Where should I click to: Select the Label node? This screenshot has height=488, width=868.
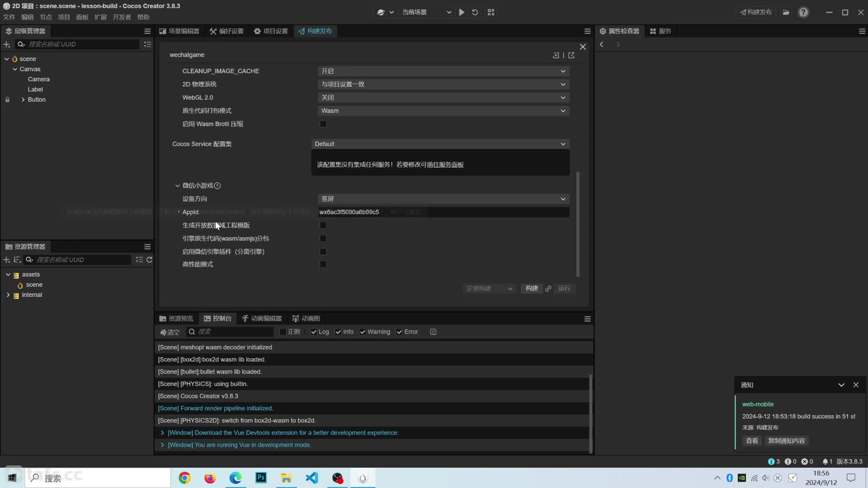tap(35, 89)
